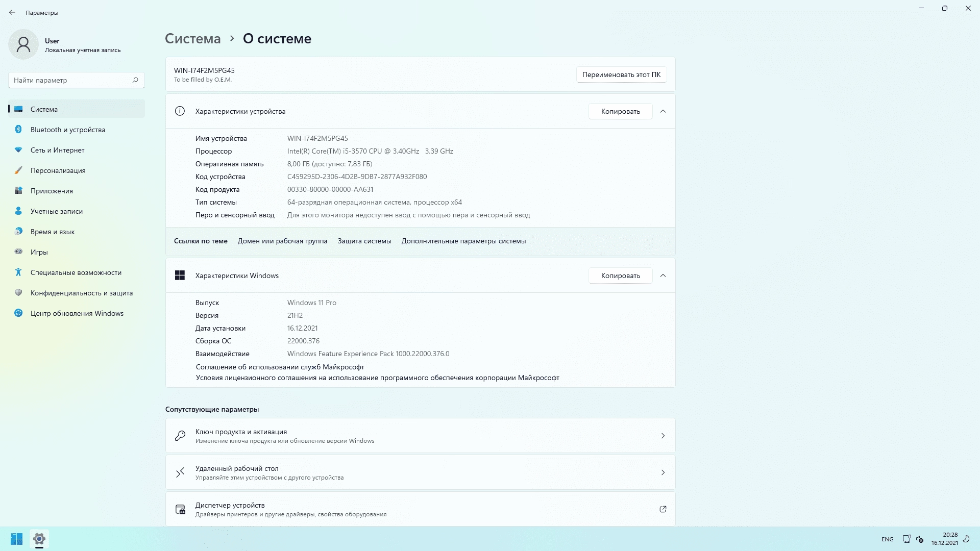Click the Приложения apps icon
The width and height of the screenshot is (980, 551).
coord(18,190)
